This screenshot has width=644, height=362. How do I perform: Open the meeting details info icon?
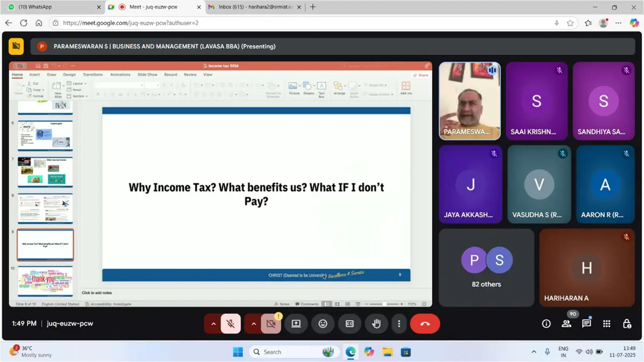546,323
